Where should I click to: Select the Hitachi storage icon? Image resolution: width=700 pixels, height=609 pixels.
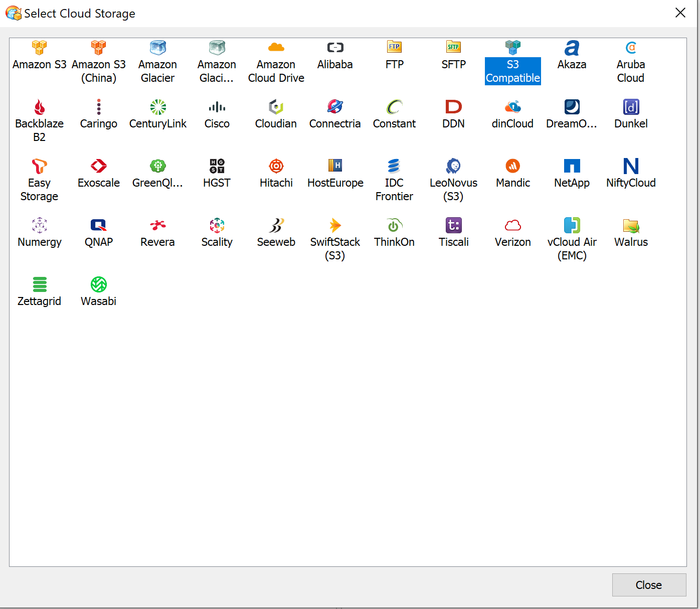276,166
